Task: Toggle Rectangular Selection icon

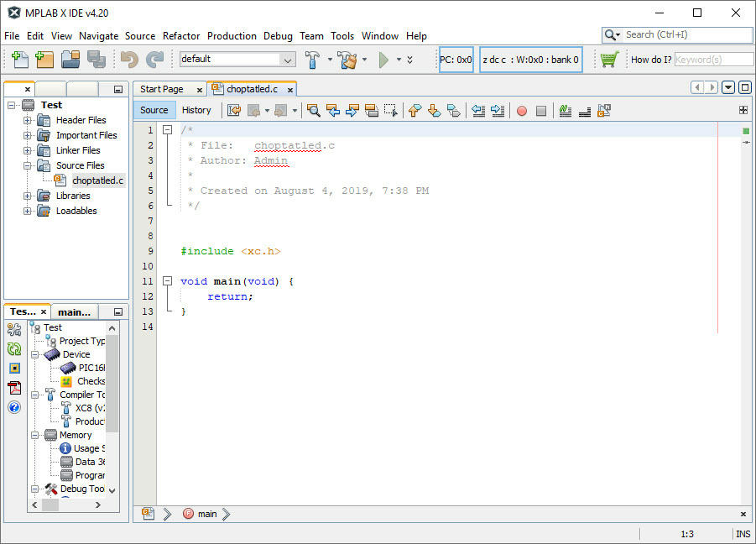Action: (390, 111)
